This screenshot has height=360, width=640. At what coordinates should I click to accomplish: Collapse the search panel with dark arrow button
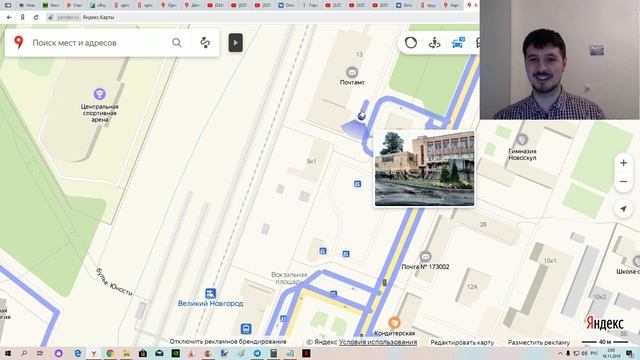236,42
